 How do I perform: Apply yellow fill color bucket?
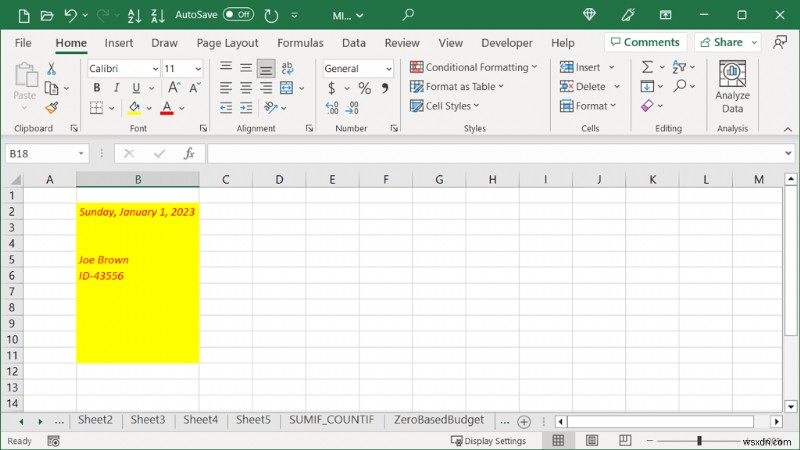pyautogui.click(x=134, y=108)
